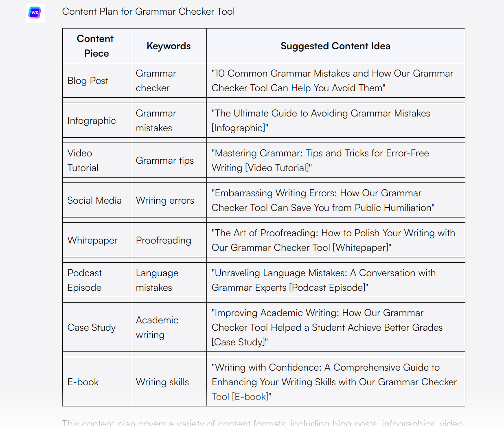Click the "Social Media" content piece cell

[x=94, y=200]
